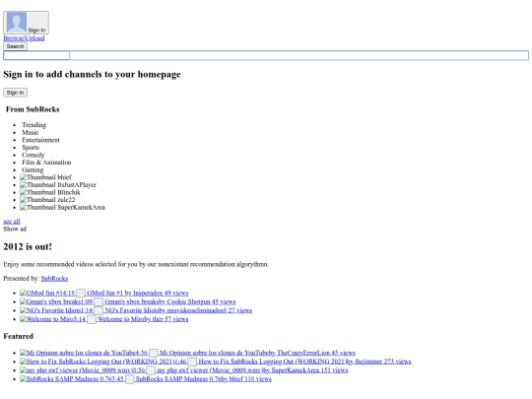Click the small button after SAMP Madness 3:45
Screen dimensions: 532x399
click(130, 379)
